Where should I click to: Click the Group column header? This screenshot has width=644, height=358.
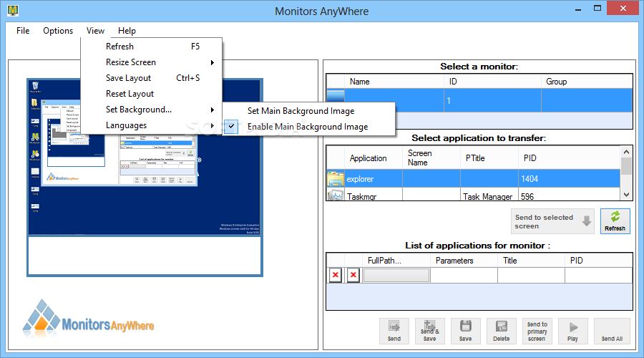coord(587,82)
